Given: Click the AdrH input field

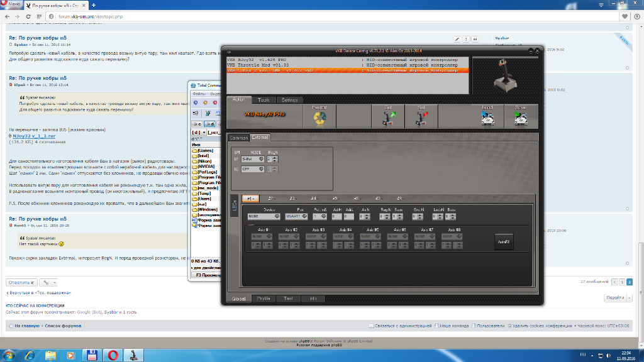Looking at the screenshot, I should click(x=337, y=217).
